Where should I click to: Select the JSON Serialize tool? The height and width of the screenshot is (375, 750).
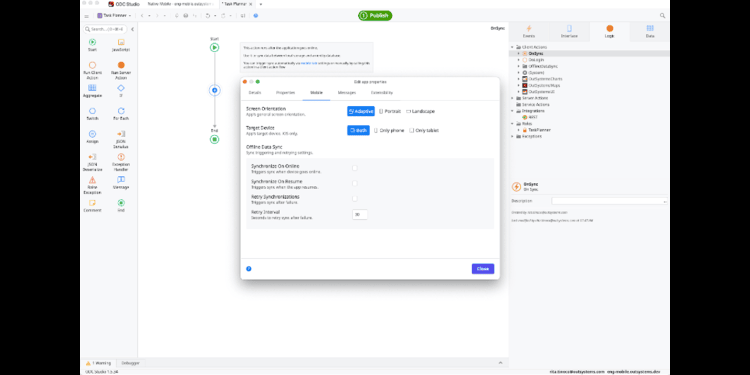tap(121, 139)
